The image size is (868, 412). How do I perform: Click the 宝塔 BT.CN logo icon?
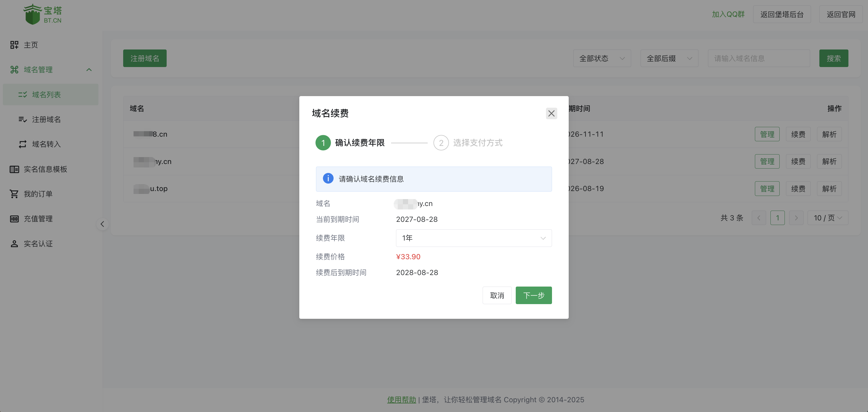[33, 14]
